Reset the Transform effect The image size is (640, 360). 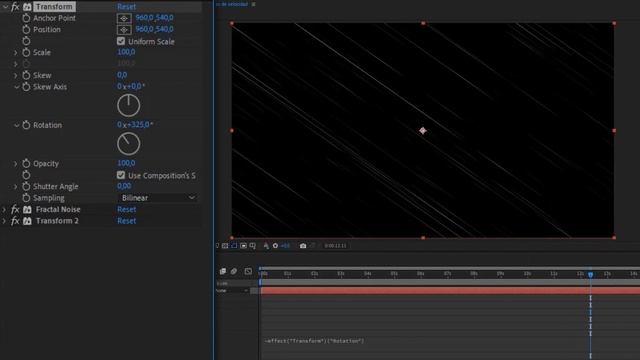127,7
